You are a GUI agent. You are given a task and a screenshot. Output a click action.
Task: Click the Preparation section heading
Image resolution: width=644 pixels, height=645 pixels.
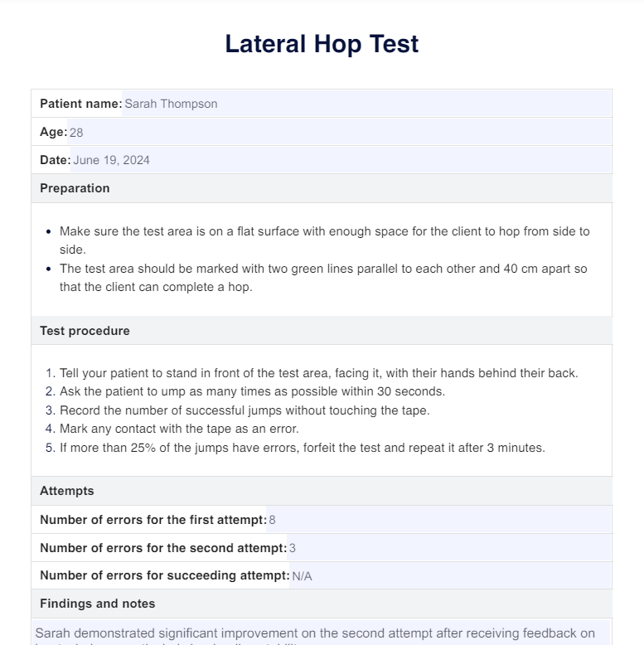pos(75,188)
